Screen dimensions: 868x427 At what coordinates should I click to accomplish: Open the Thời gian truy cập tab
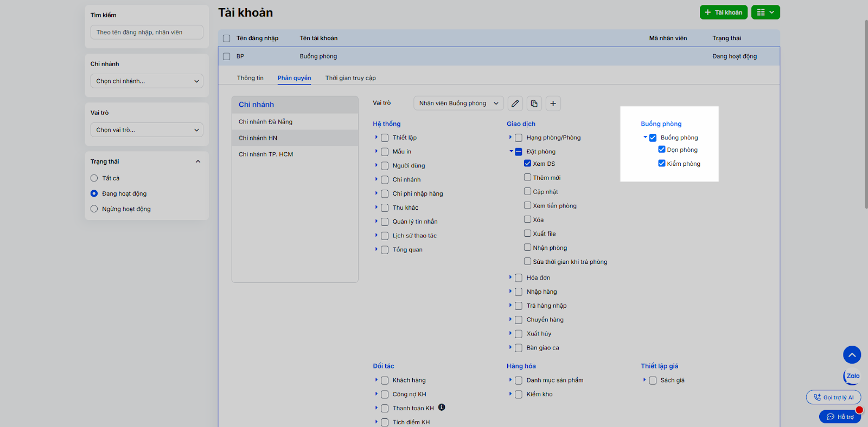click(x=350, y=78)
